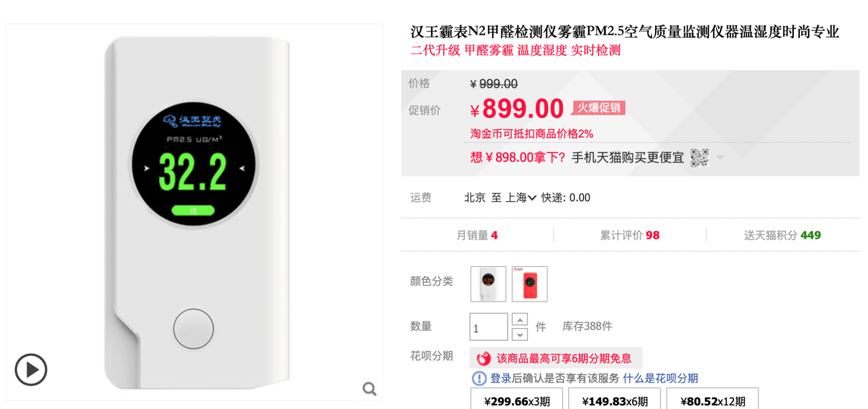The image size is (868, 409).
Task: Decrease quantity with the down arrow
Action: (520, 335)
